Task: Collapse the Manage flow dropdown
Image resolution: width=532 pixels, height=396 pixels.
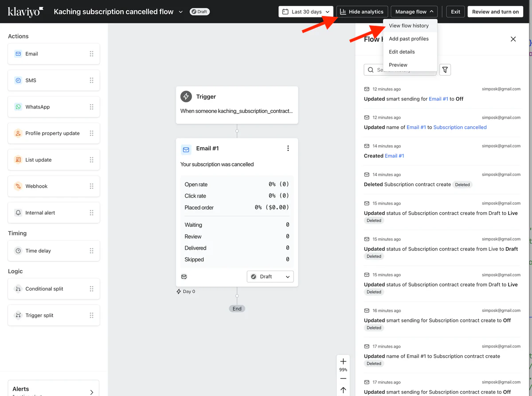Action: 414,12
